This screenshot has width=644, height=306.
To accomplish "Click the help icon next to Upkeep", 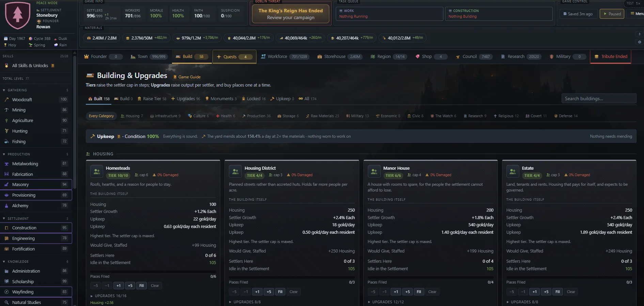I will (119, 137).
